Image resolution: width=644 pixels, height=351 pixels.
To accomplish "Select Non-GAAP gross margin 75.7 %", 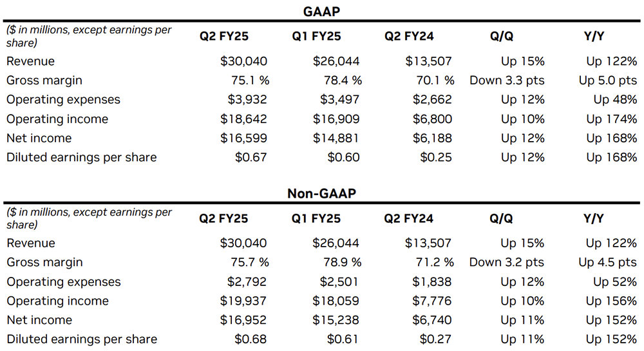I will [246, 262].
